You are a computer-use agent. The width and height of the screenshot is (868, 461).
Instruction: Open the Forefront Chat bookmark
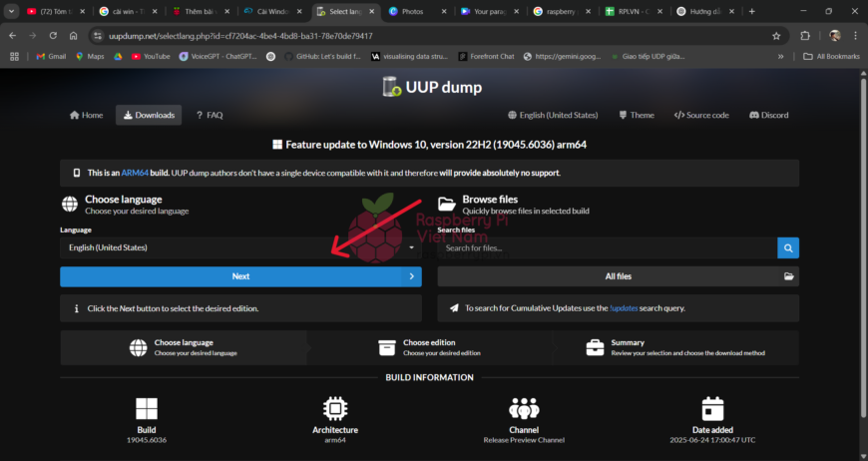pos(486,57)
